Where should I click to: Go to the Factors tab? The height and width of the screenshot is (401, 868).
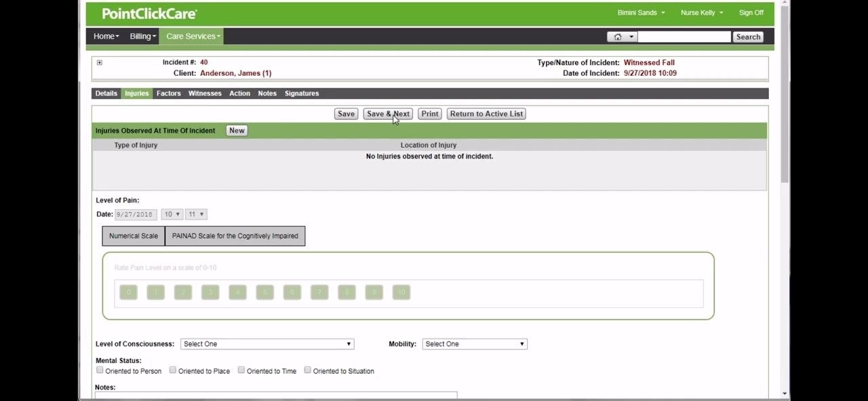169,93
